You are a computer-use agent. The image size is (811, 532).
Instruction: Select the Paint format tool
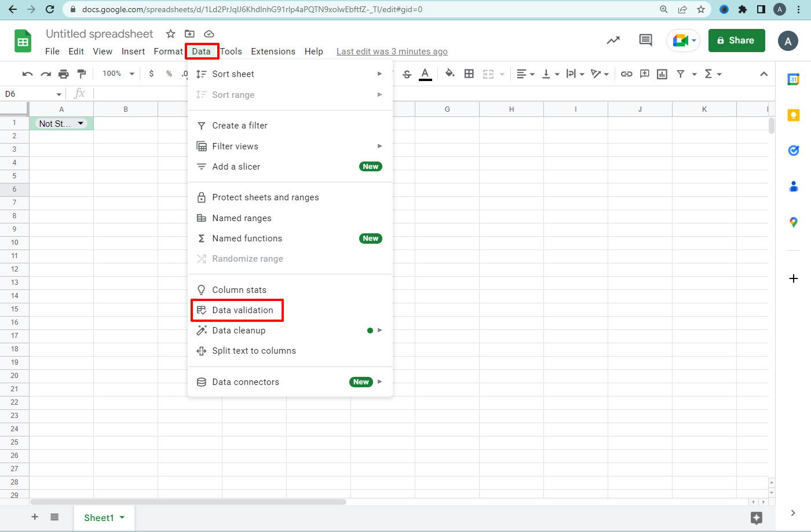point(82,74)
